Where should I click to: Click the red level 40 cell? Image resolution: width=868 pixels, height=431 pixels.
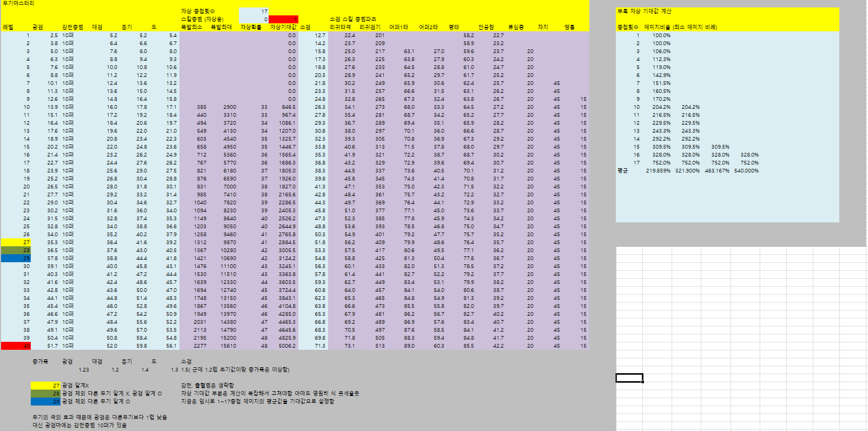point(16,346)
